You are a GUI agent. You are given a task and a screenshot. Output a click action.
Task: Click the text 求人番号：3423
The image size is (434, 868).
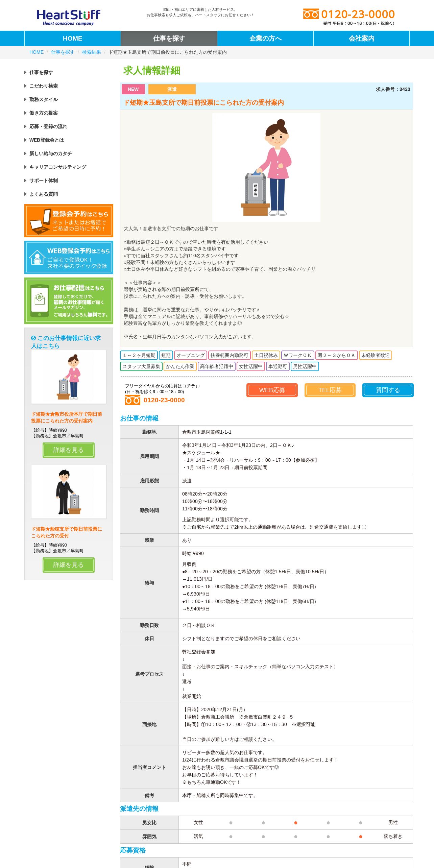(393, 89)
